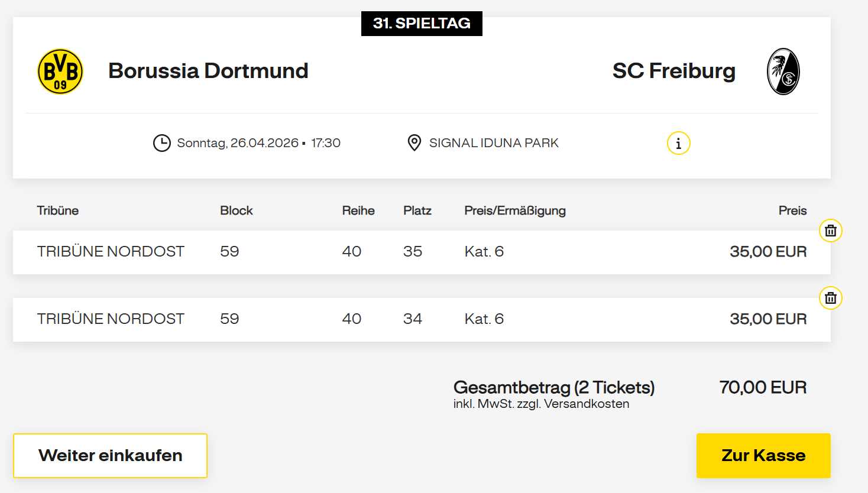Click the Gesamtbetrag (2 Tickets) label
Image resolution: width=868 pixels, height=493 pixels.
[x=554, y=387]
